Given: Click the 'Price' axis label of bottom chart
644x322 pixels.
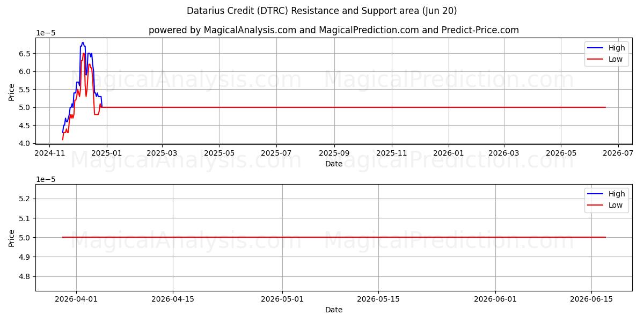Looking at the screenshot, I should [x=12, y=238].
